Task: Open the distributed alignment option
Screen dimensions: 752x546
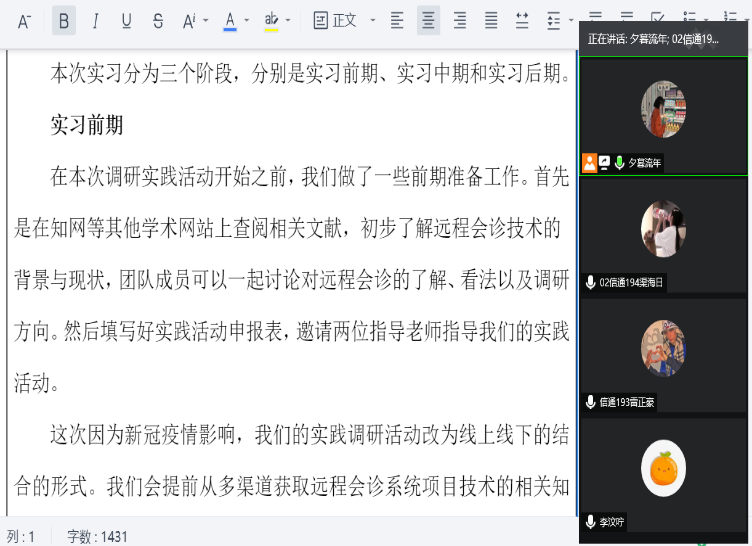Action: tap(522, 20)
